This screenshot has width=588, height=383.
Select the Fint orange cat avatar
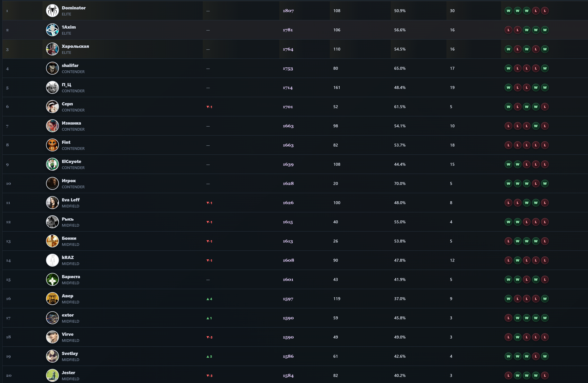click(52, 145)
